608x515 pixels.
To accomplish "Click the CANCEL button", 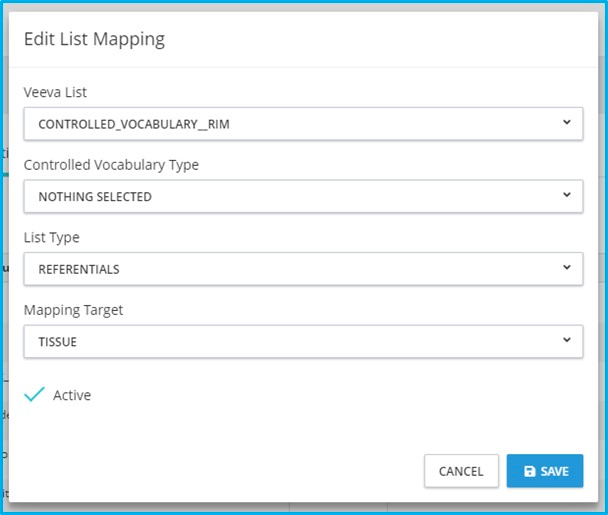I will 461,471.
